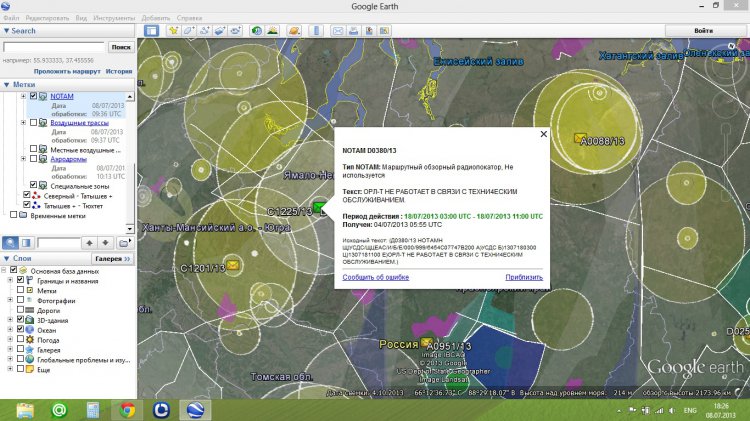Toggle the sidebar panel toolbar button
The width and height of the screenshot is (750, 421).
(152, 31)
